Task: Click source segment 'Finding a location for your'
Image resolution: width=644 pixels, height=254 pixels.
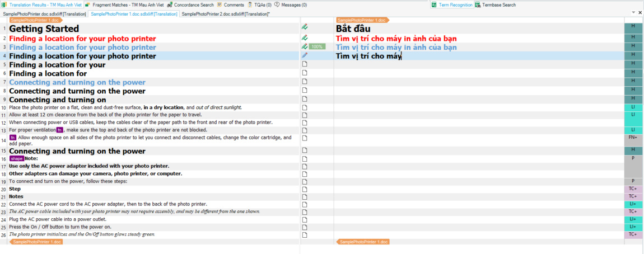Action: coord(57,65)
